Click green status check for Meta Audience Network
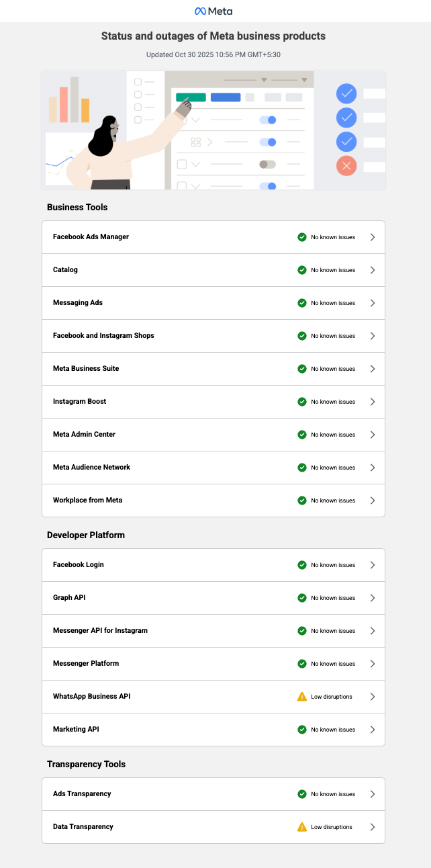The width and height of the screenshot is (431, 868). coord(302,468)
